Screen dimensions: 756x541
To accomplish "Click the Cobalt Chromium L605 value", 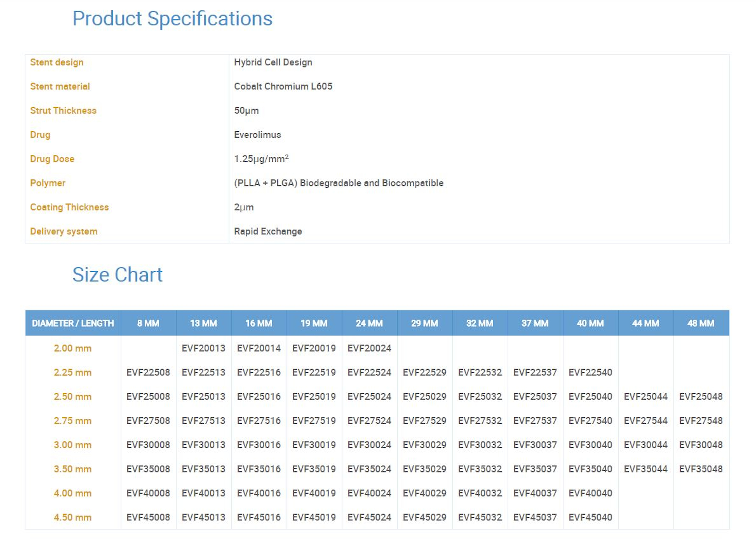I will click(x=283, y=86).
